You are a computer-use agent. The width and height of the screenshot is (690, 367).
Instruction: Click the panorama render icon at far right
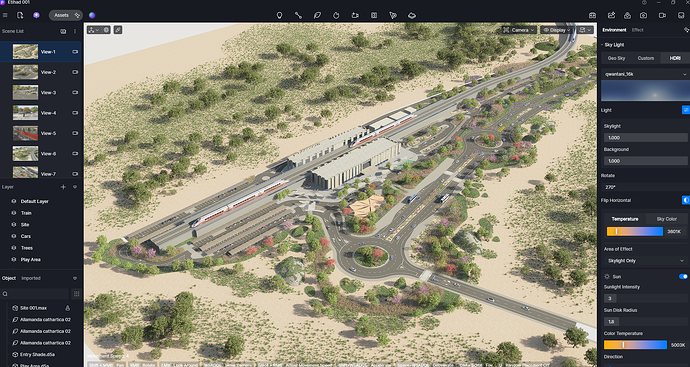click(681, 15)
